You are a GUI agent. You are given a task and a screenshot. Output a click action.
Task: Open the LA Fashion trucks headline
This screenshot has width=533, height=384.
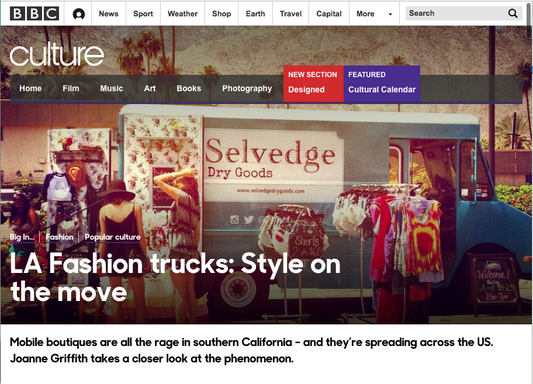point(175,277)
